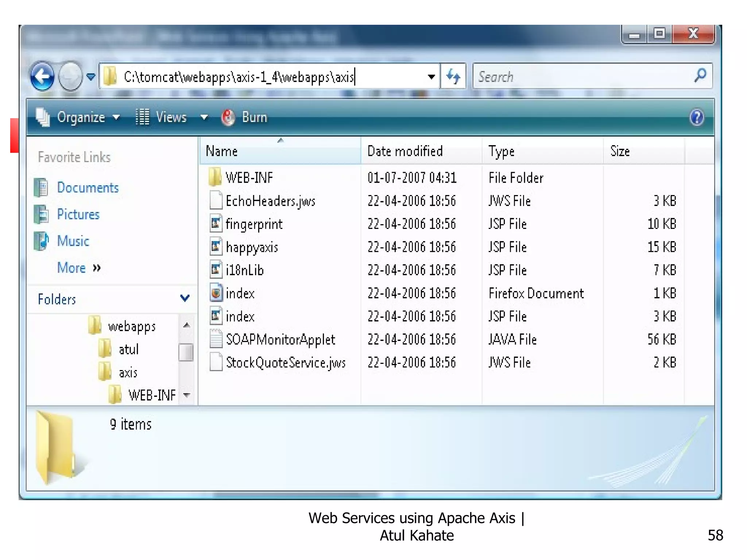This screenshot has width=747, height=560.
Task: Select the happyaxis JSP file icon
Action: pyautogui.click(x=216, y=246)
